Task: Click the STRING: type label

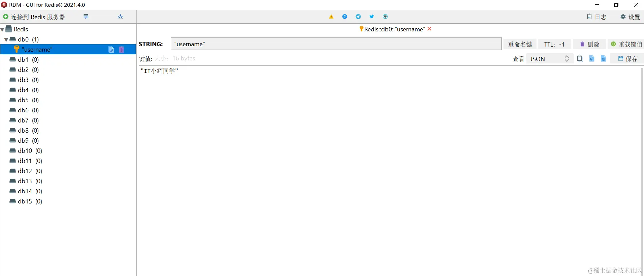Action: coord(151,44)
